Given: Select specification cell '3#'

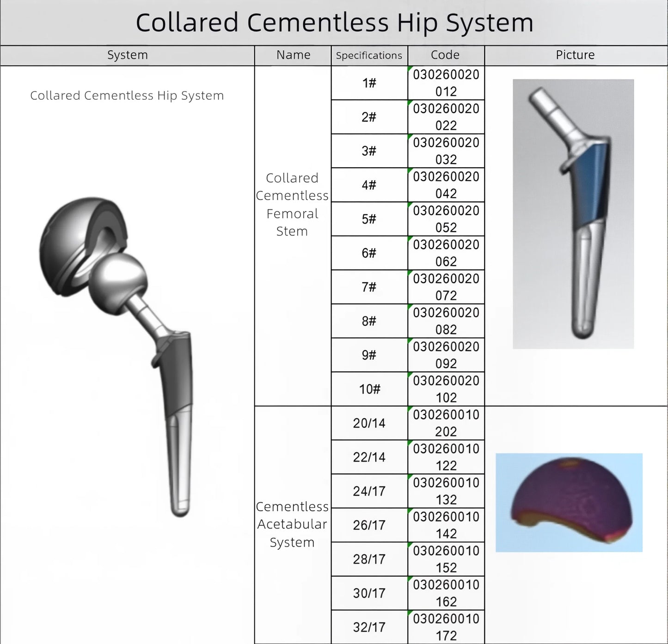Looking at the screenshot, I should click(x=369, y=151).
